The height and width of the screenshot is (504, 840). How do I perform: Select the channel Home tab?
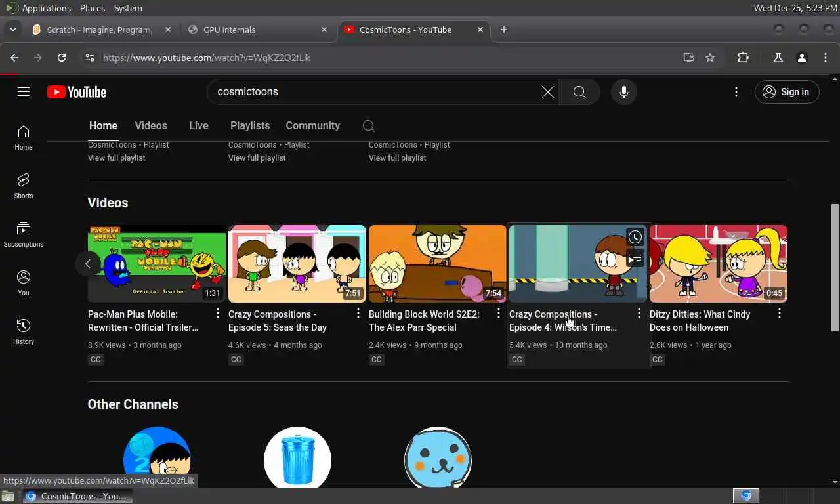tap(103, 126)
